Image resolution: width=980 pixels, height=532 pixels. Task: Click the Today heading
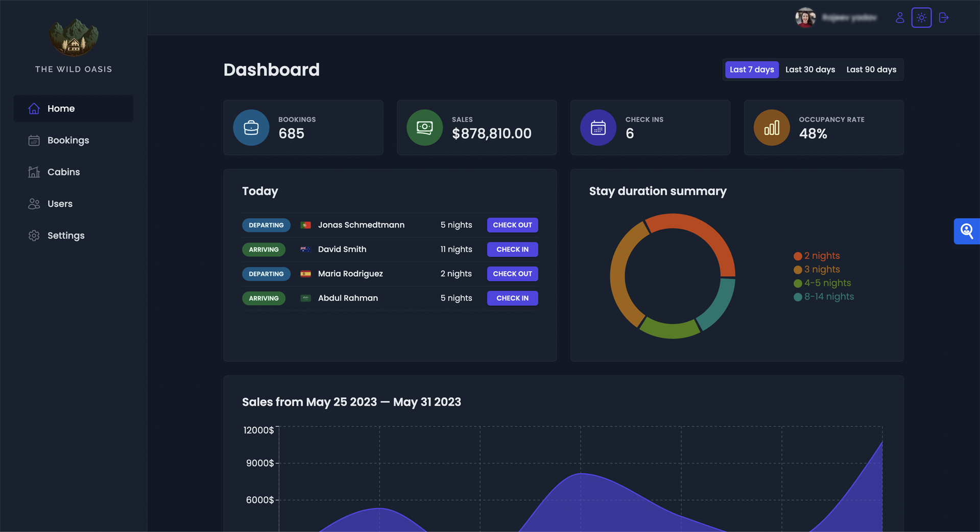pyautogui.click(x=260, y=191)
